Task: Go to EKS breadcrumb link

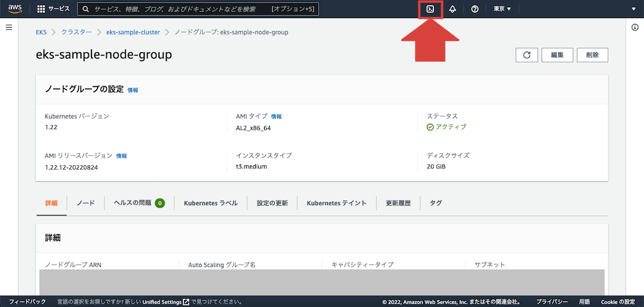Action: click(x=42, y=32)
